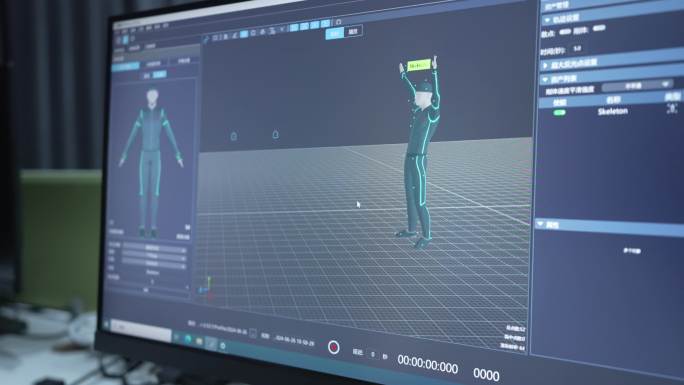The width and height of the screenshot is (684, 385).
Task: Switch to the white view mode button beside highlighted one
Action: tap(353, 31)
